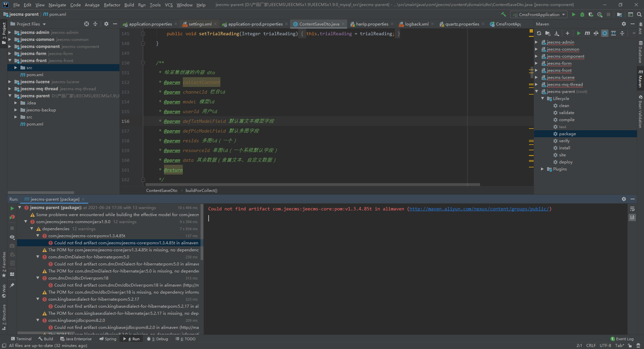Toggle Skip Tests mode in Maven toolbar
644x349 pixels.
(x=604, y=33)
